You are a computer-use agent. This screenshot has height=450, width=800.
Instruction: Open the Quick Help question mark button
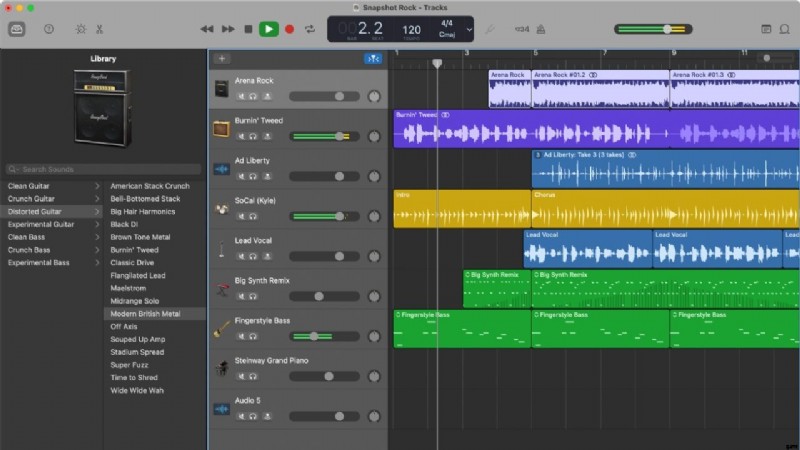click(x=49, y=30)
